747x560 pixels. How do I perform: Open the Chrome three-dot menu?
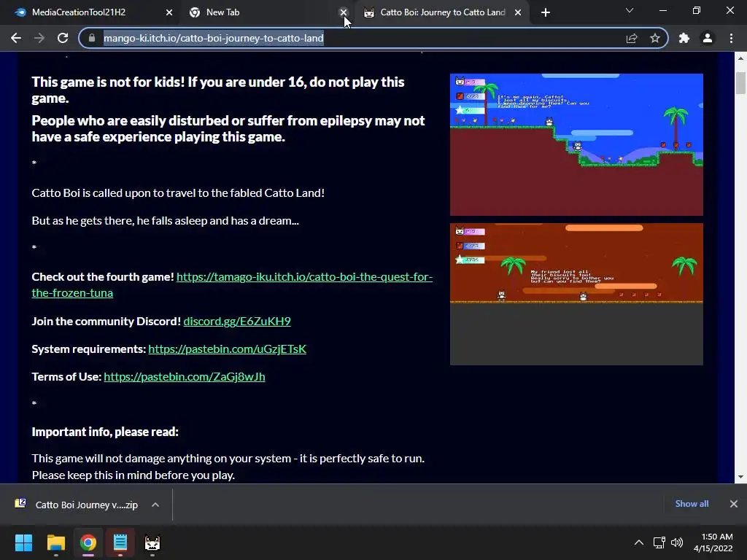click(x=731, y=38)
